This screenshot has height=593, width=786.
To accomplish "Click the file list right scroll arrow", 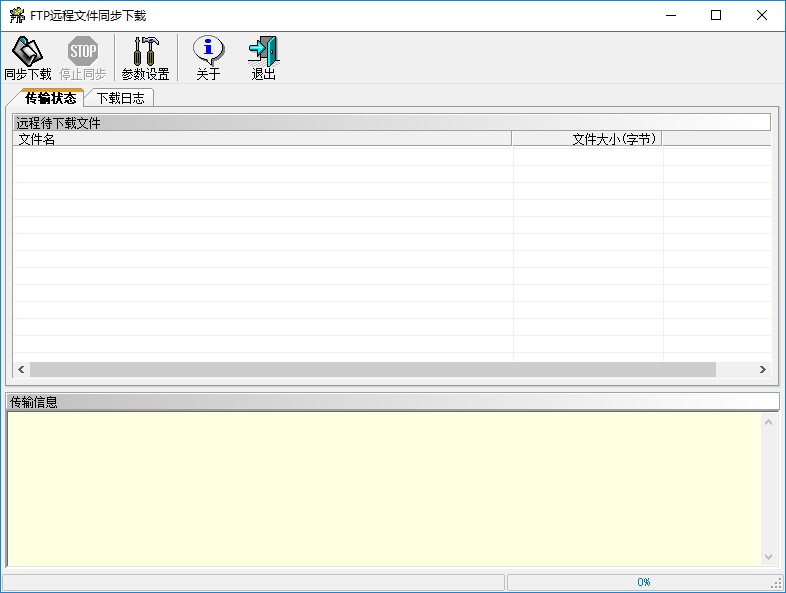I will pyautogui.click(x=762, y=369).
